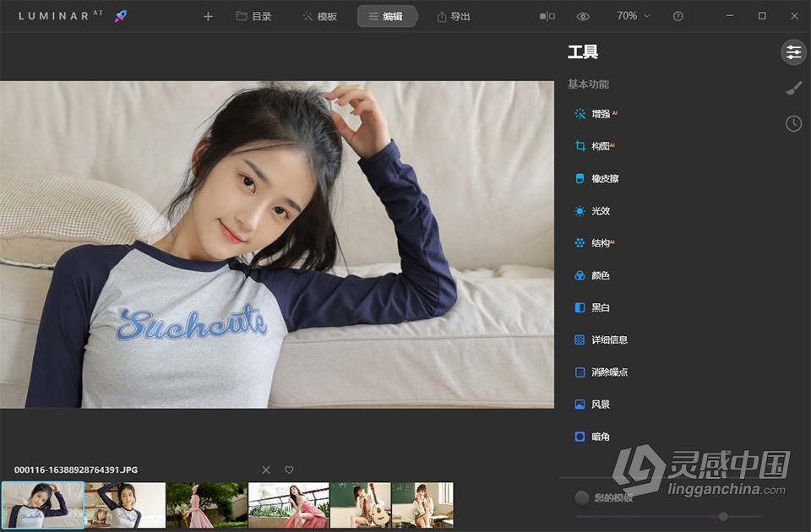Viewport: 811px width, 532px height.
Task: Select the 光效 lighting tool
Action: 601,210
